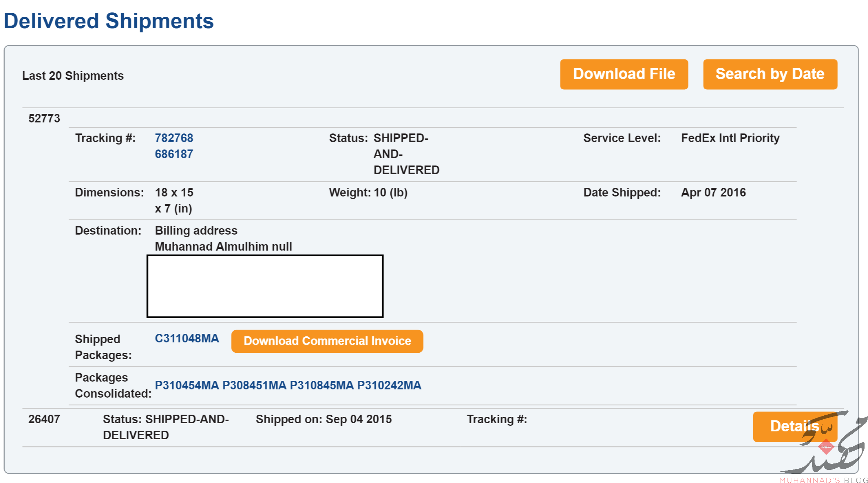Open consolidated package P310242MA

pyautogui.click(x=389, y=385)
